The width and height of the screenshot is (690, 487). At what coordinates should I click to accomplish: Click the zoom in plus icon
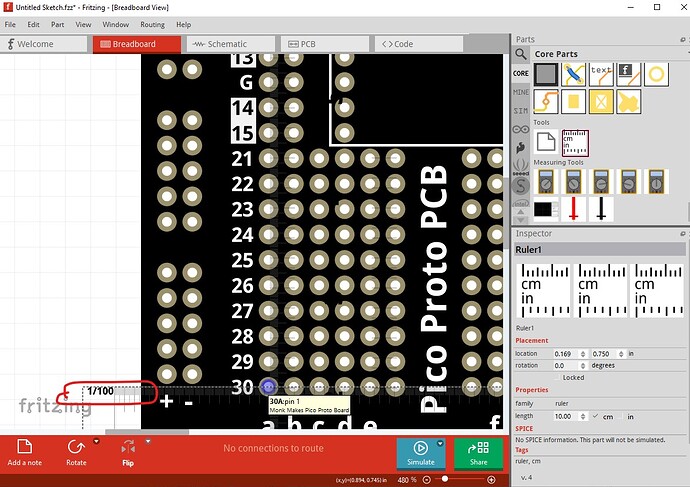[x=491, y=480]
